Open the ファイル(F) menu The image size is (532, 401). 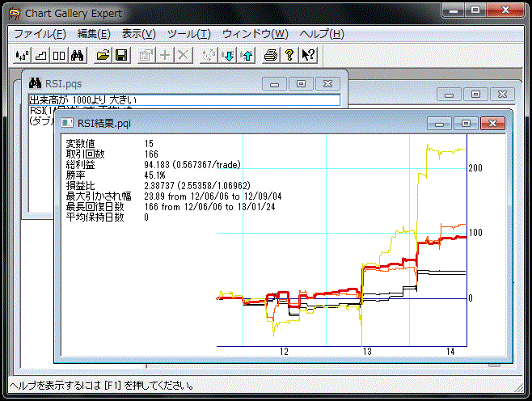pos(40,34)
